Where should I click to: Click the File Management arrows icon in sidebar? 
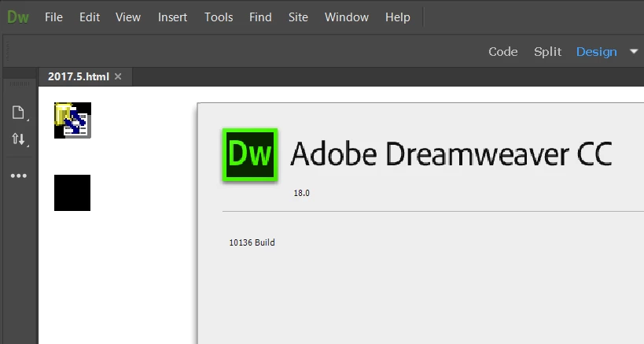click(19, 139)
